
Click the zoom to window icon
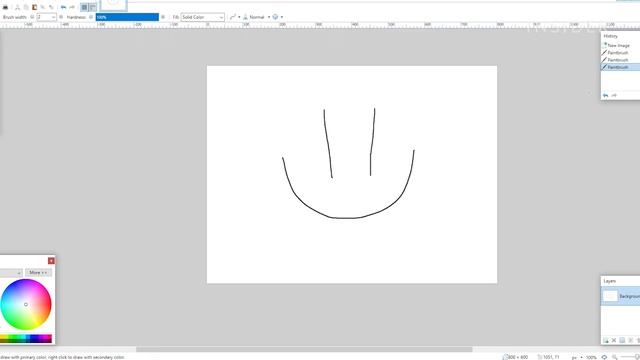604,357
